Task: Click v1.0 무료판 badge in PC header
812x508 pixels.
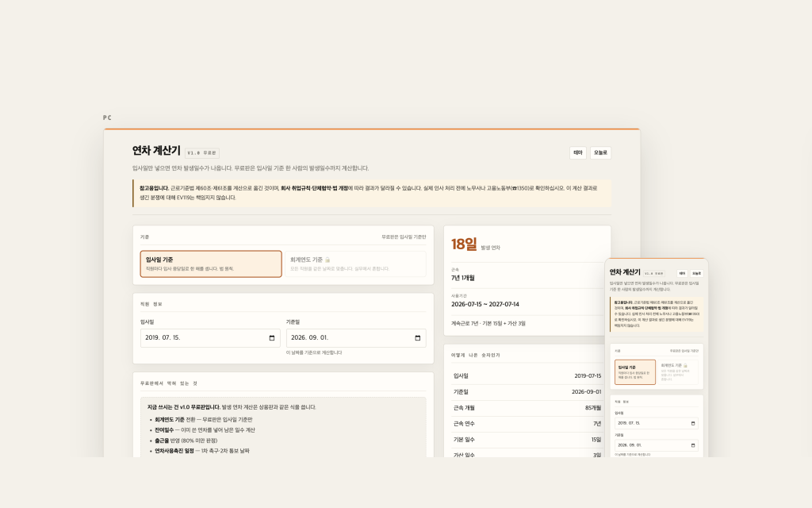Action: click(202, 153)
